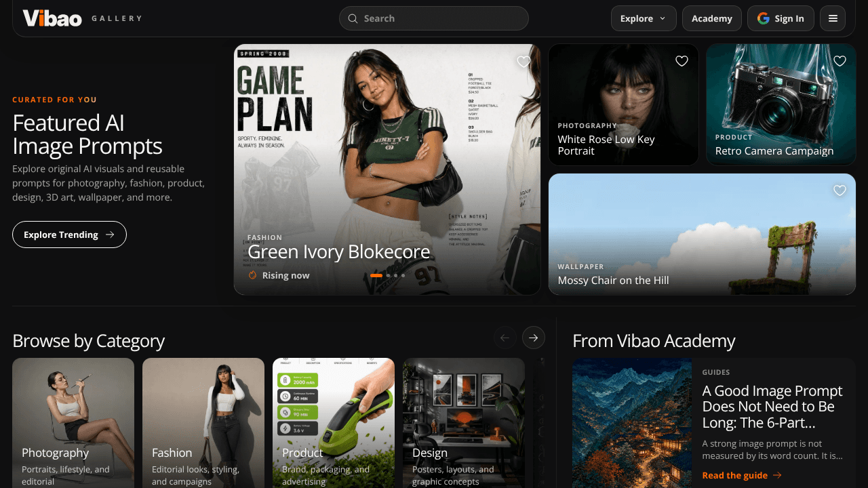Click the Vibao logo
Viewport: 868px width, 488px height.
[52, 18]
